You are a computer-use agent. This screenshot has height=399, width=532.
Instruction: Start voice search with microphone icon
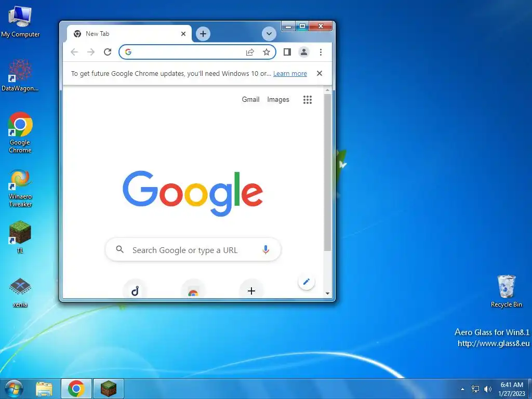tap(265, 250)
